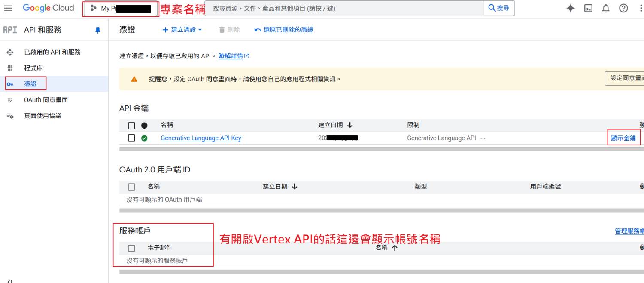Click the API 和服務 sidebar title
This screenshot has height=283, width=644.
[43, 30]
